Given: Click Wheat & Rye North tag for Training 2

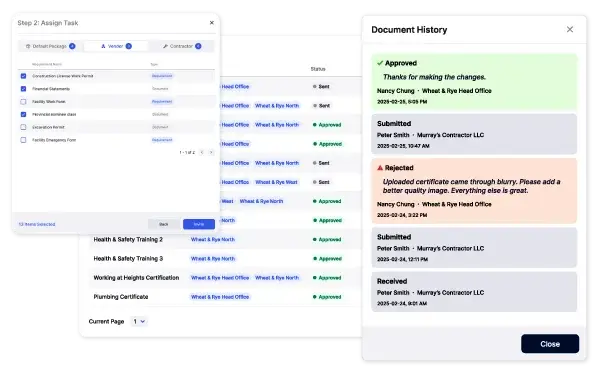Looking at the screenshot, I should [213, 240].
